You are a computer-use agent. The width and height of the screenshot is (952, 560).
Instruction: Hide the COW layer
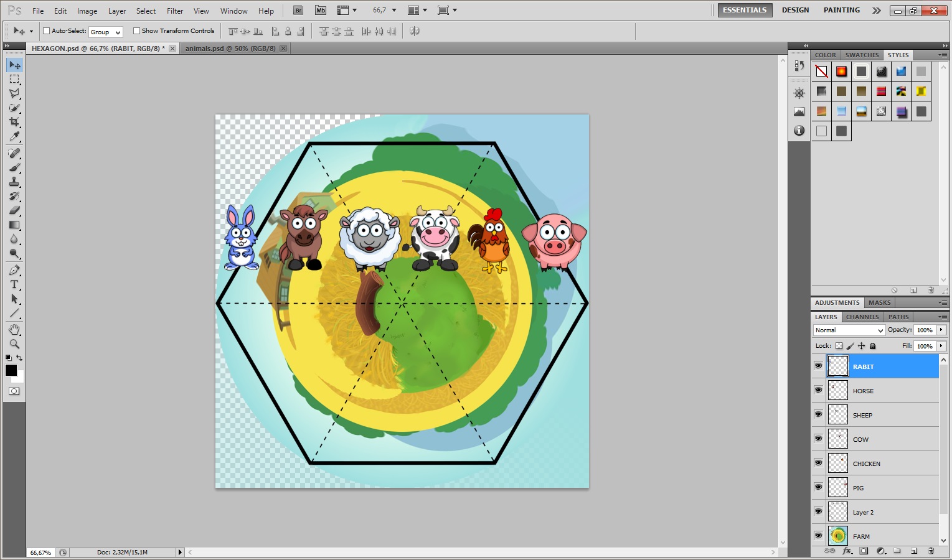pos(818,439)
